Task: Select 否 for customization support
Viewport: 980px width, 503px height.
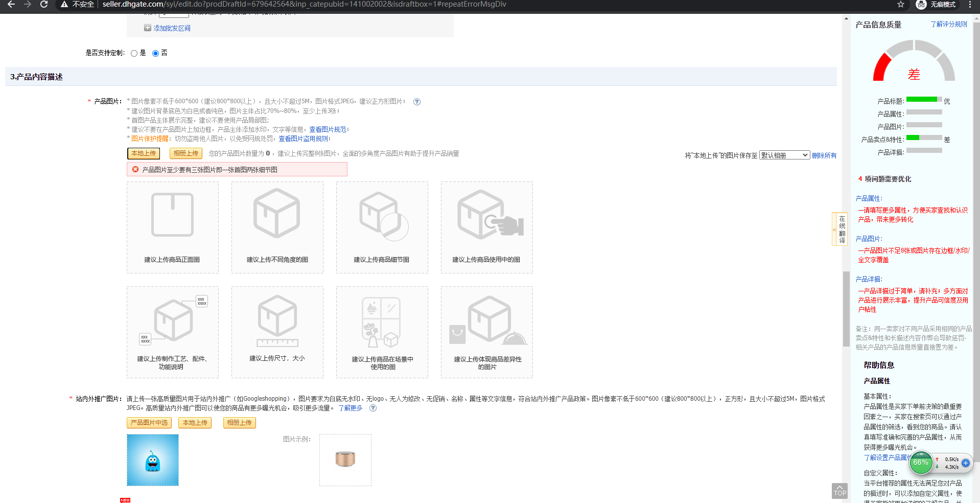Action: [x=155, y=53]
